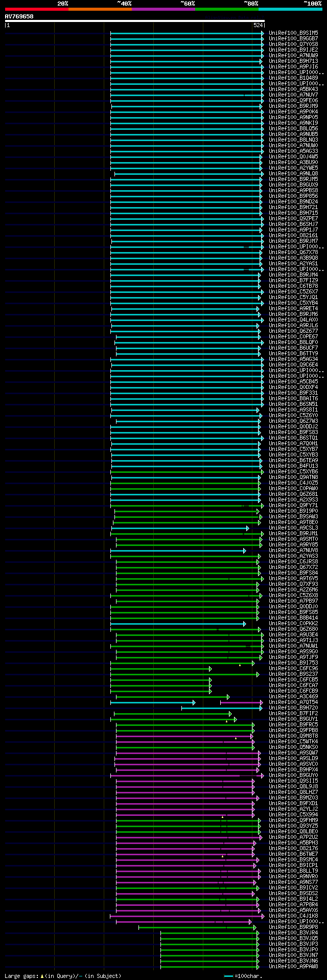Screen dimensions: 327x980
Task: Click the UniRef100_C5X994 label
Action: coord(293,814)
